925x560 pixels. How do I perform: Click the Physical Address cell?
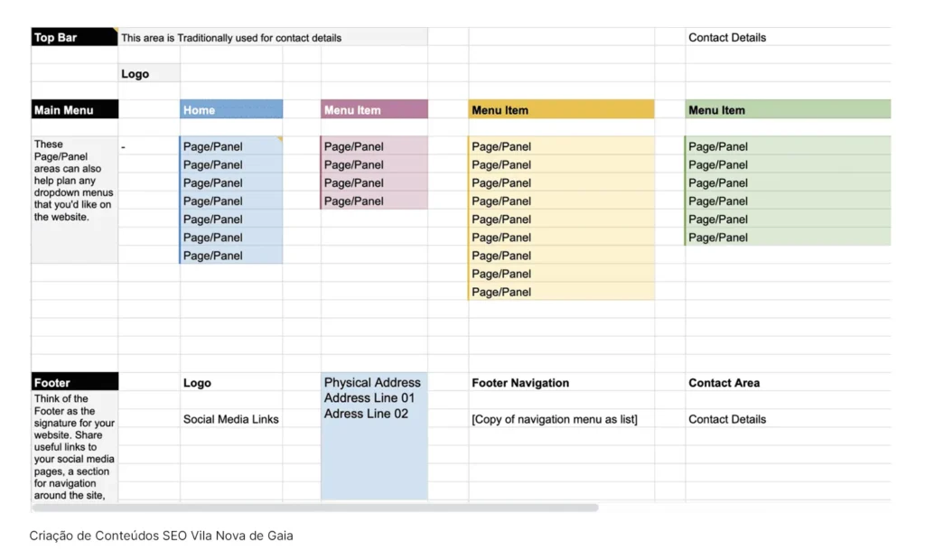point(372,383)
